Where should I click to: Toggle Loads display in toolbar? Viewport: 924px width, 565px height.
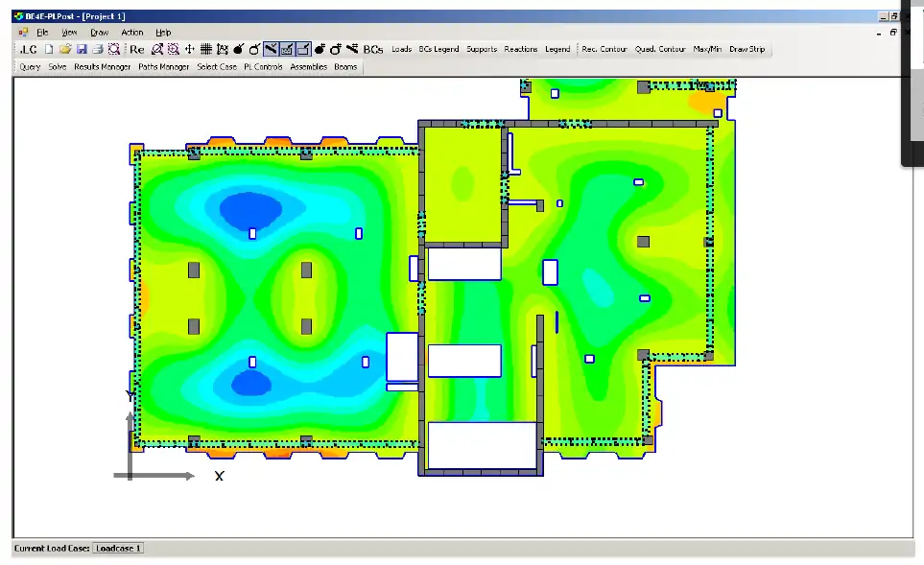click(401, 49)
